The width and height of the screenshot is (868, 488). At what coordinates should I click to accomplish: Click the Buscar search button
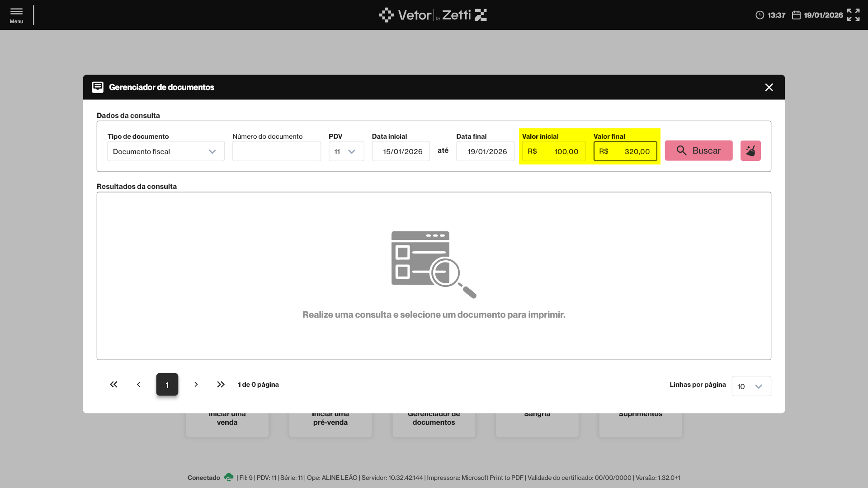coord(698,151)
